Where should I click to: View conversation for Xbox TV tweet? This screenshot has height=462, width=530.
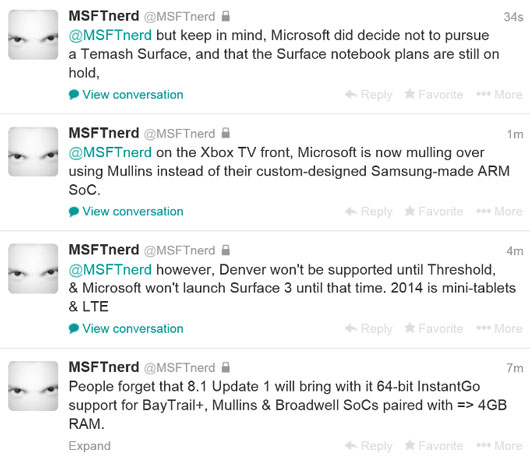[x=126, y=212]
